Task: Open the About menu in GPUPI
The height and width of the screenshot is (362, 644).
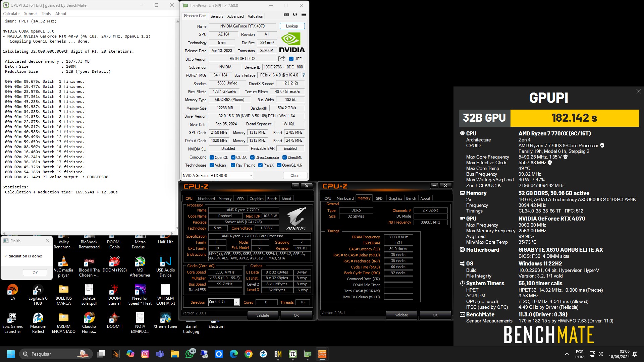Action: pyautogui.click(x=61, y=14)
